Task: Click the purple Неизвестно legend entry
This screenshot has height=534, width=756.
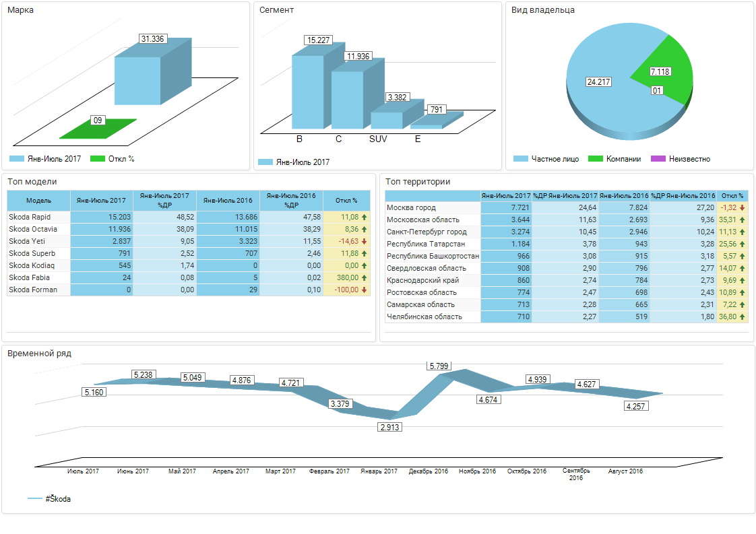Action: (x=681, y=160)
